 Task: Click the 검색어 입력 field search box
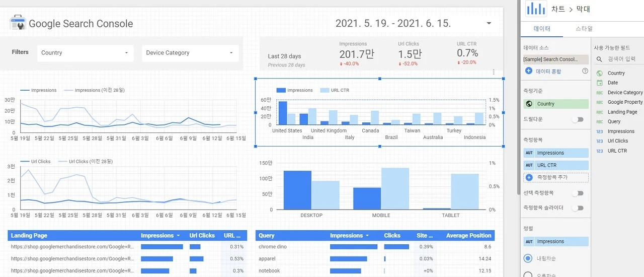coord(621,59)
